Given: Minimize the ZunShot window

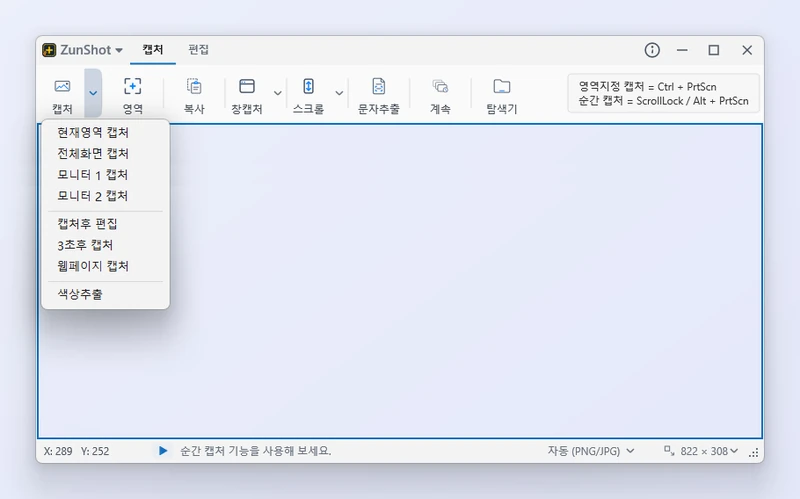Looking at the screenshot, I should [x=682, y=50].
